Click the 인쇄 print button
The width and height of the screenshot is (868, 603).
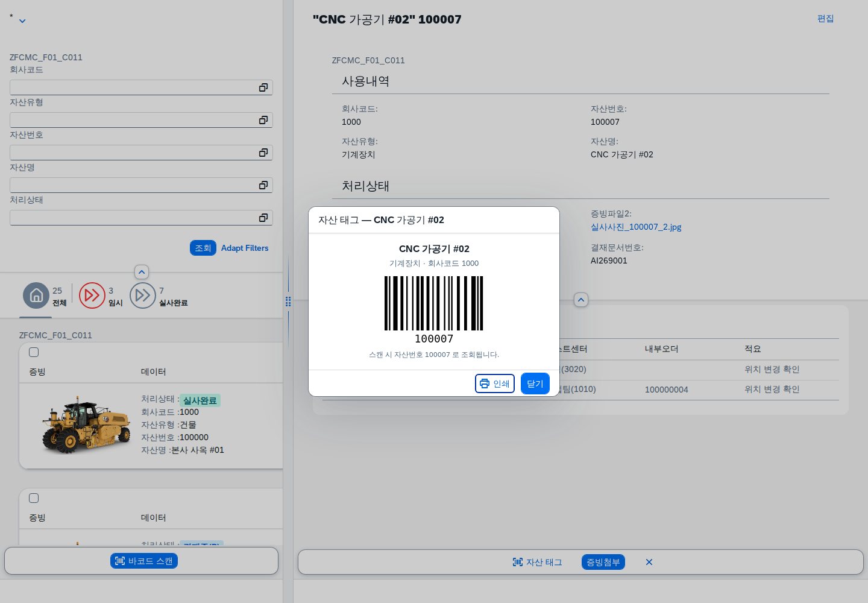pyautogui.click(x=495, y=384)
